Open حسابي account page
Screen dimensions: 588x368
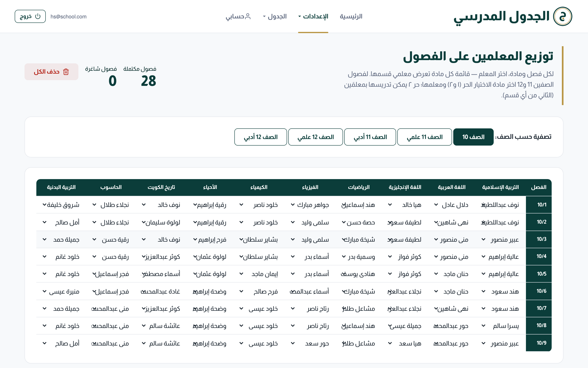coord(238,16)
